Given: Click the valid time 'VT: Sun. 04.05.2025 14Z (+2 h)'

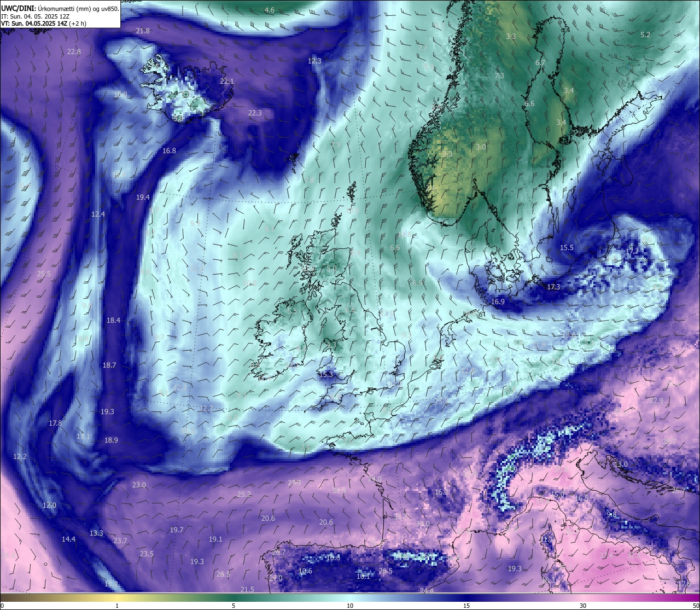Looking at the screenshot, I should [44, 24].
